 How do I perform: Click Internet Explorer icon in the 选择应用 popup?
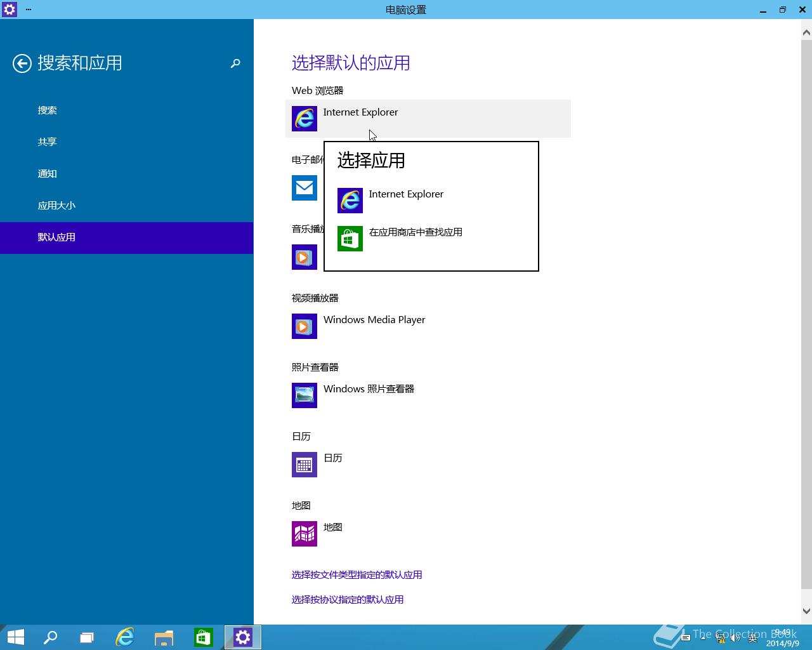point(350,201)
